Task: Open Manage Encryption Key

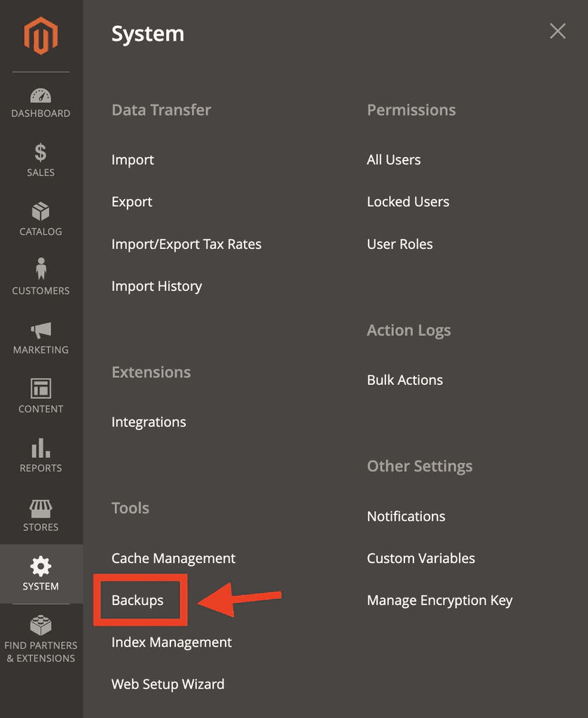Action: pyautogui.click(x=439, y=600)
